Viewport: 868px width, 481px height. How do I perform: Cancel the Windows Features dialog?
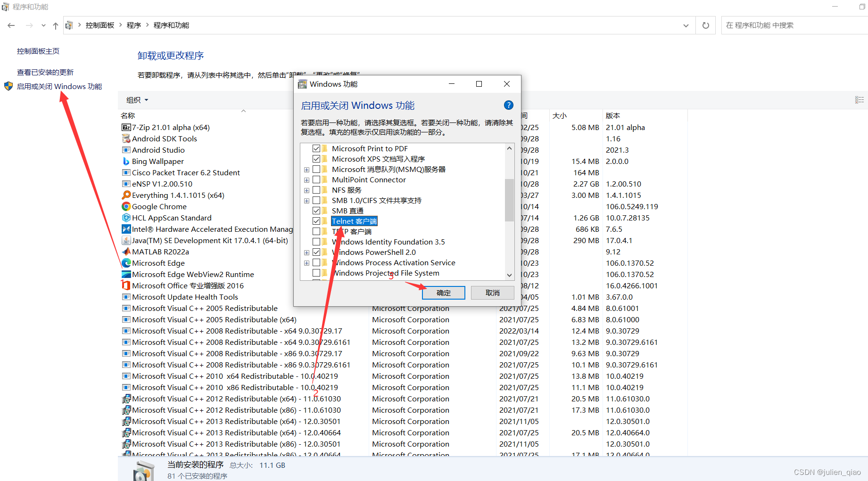coord(493,293)
